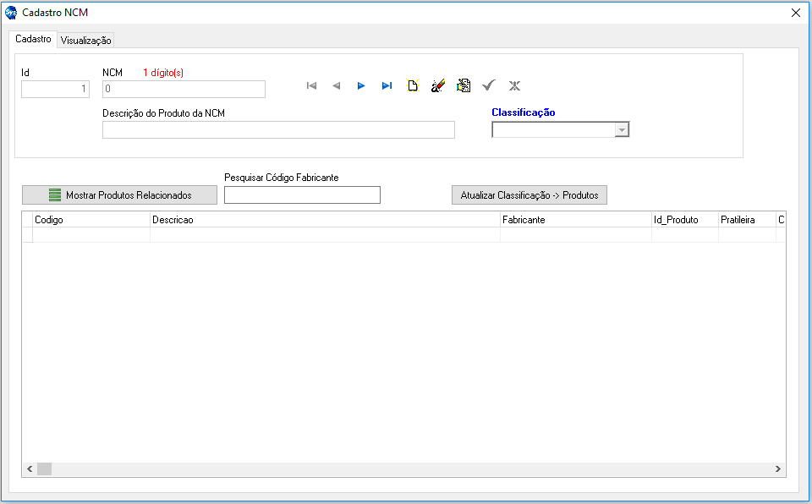Select the Cadastro tab
The image size is (812, 504).
[33, 39]
